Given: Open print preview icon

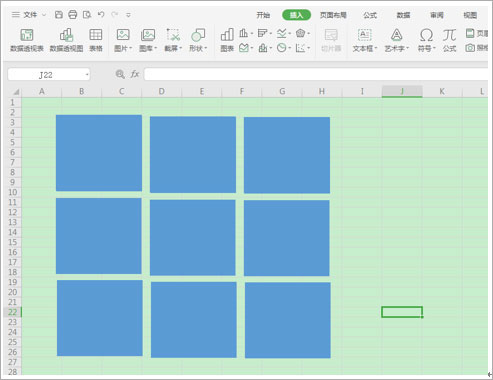Looking at the screenshot, I should click(87, 15).
